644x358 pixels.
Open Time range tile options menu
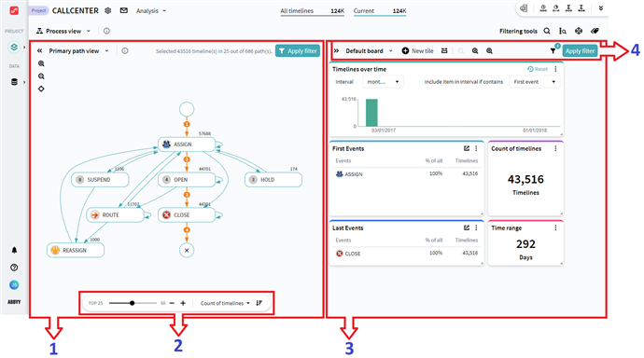pyautogui.click(x=555, y=227)
